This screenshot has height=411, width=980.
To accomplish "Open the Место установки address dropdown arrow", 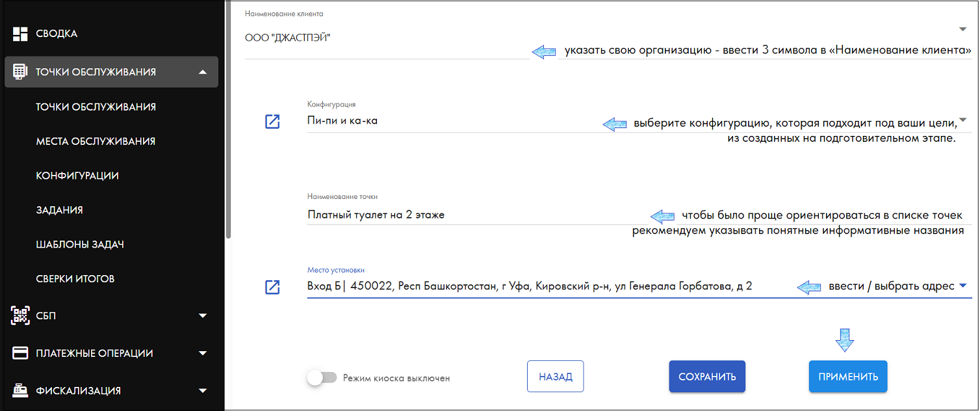I will pos(962,285).
